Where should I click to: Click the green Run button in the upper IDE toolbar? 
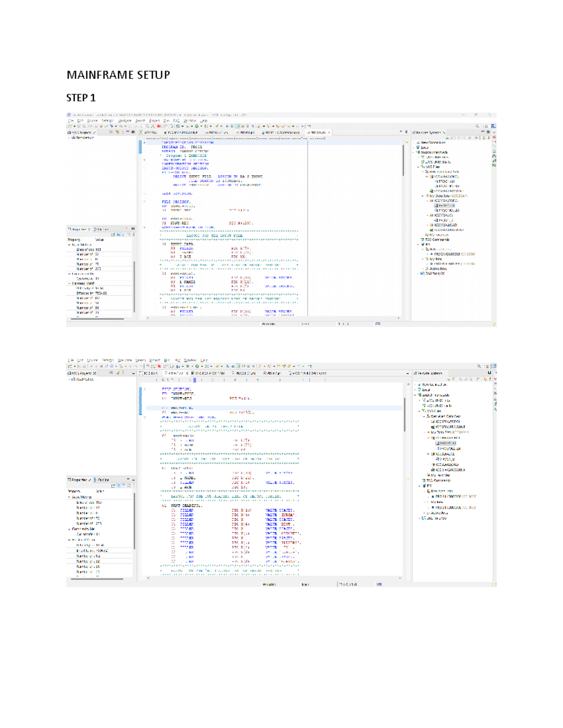click(x=197, y=126)
